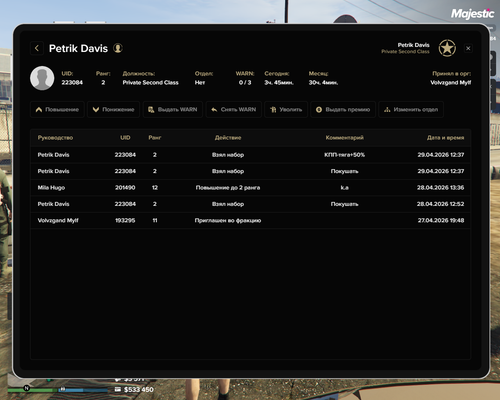The width and height of the screenshot is (500, 400).
Task: Demote the member with Понижение button
Action: pos(113,109)
